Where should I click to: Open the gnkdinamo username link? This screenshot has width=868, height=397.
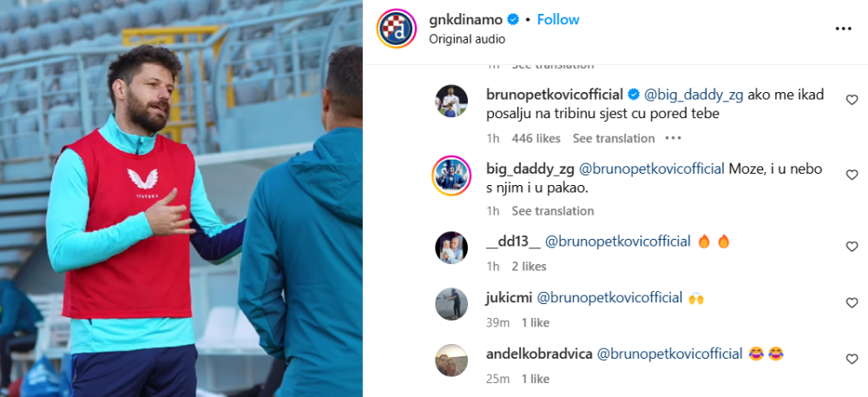[465, 20]
